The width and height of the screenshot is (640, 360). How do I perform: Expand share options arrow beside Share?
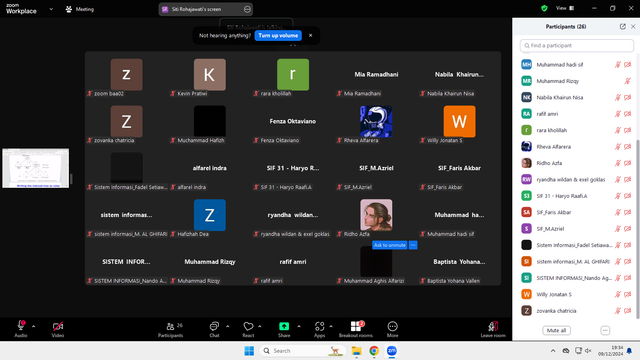click(299, 326)
